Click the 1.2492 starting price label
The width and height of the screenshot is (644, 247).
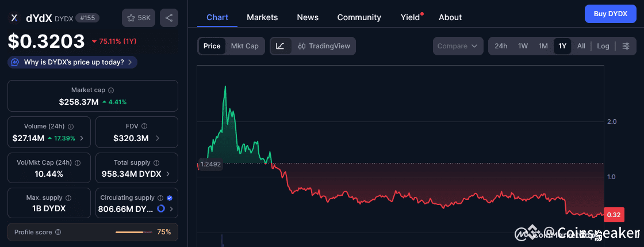pos(210,165)
